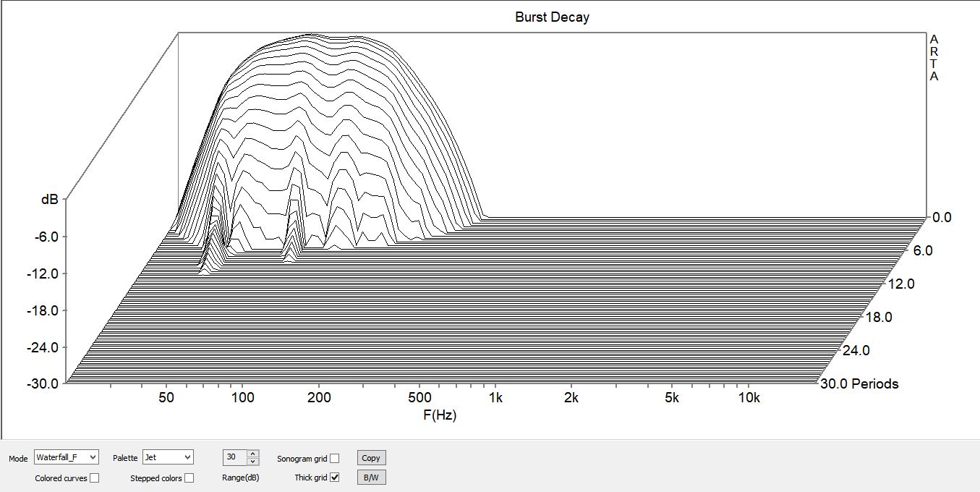This screenshot has width=980, height=492.
Task: Click the Burst Decay chart title
Action: tap(553, 17)
